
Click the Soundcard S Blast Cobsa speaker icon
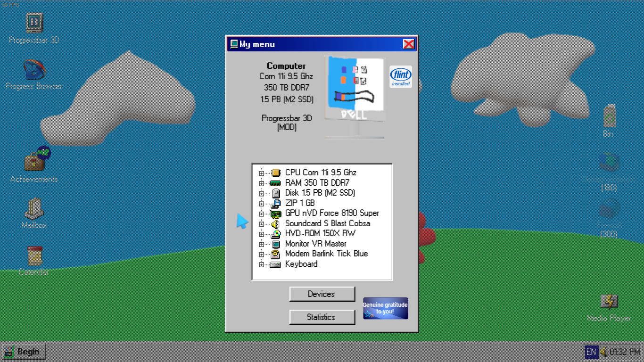point(276,223)
